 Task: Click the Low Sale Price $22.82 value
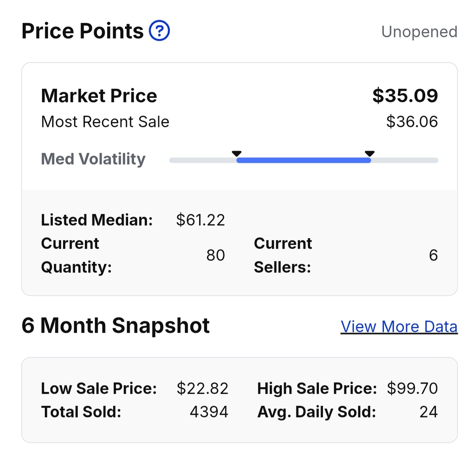pos(202,388)
